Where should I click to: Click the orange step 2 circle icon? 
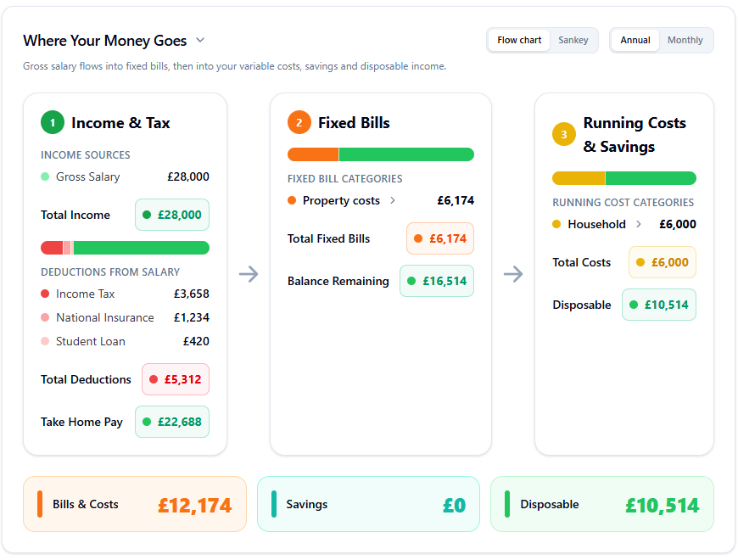pyautogui.click(x=299, y=122)
